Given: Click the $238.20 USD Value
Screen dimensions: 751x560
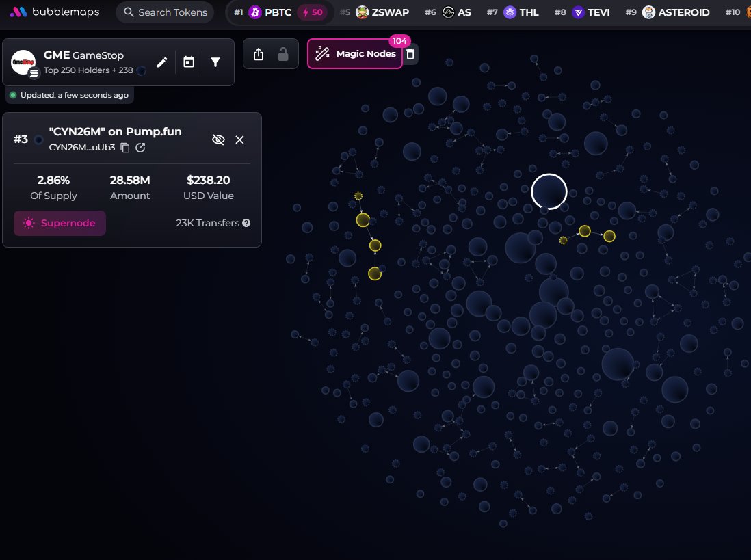Looking at the screenshot, I should [x=209, y=180].
